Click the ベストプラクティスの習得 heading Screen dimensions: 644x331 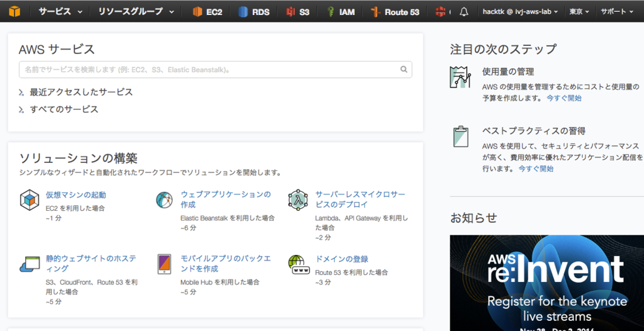tap(534, 131)
